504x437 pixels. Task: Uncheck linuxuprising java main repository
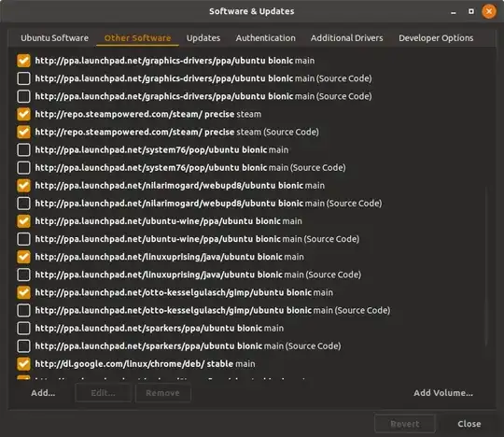pos(23,257)
